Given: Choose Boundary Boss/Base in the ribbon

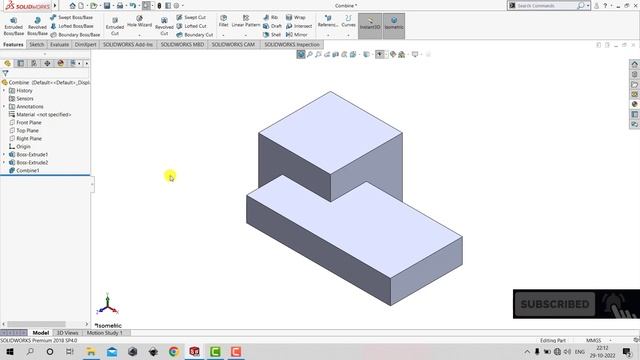Looking at the screenshot, I should [x=75, y=35].
